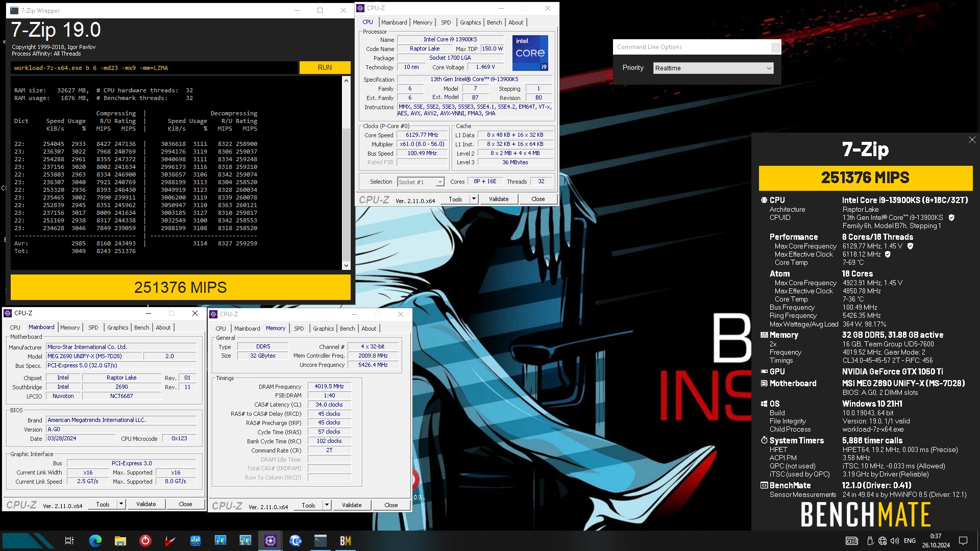
Task: Click Close button in CPU-Z CPU window
Action: pos(538,199)
